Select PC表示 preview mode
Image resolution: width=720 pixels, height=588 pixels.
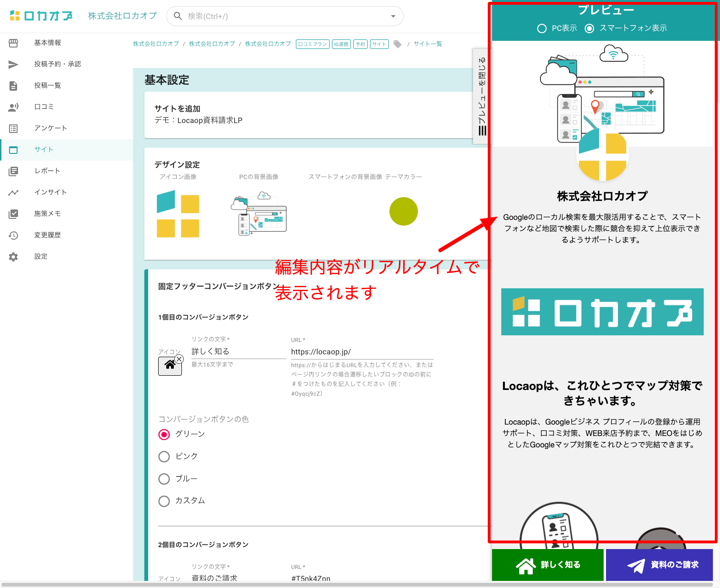pos(542,28)
